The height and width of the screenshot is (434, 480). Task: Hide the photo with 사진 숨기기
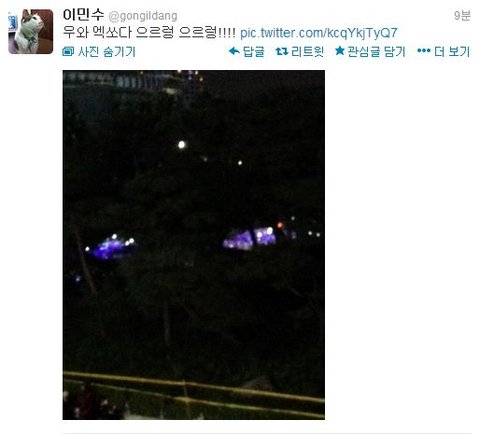107,52
